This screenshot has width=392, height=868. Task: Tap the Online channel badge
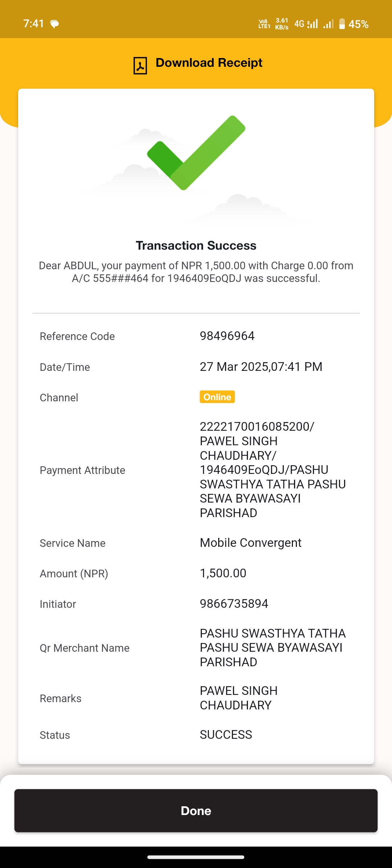coord(217,397)
